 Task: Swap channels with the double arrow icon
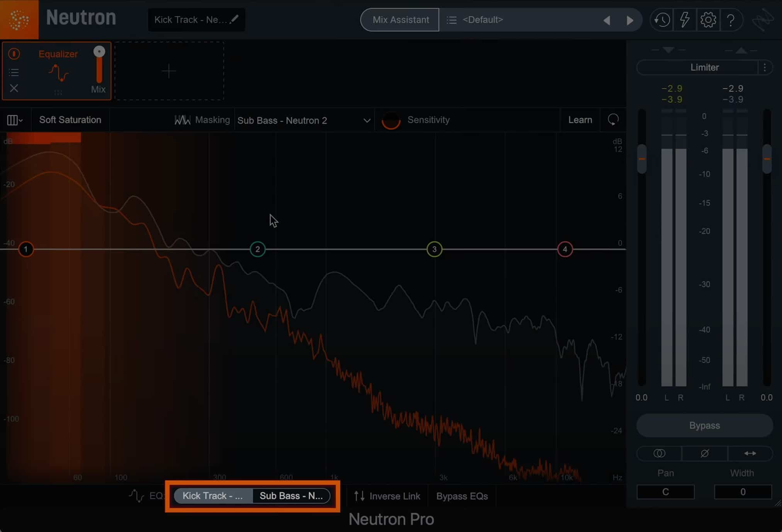[x=750, y=453]
